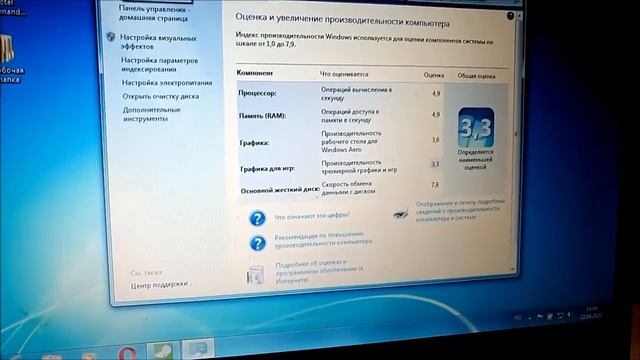Open 'Панель управления - домашняя страница' link
Viewport: 640px width, 360px height.
coord(154,13)
